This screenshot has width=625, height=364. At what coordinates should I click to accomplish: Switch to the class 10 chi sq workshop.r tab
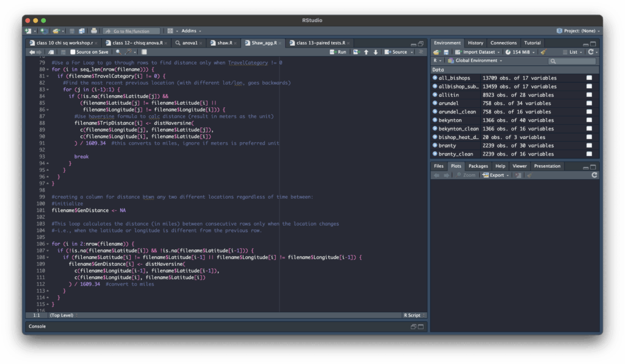click(x=63, y=43)
